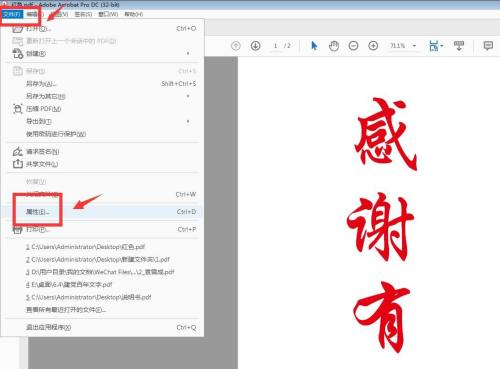Activate the selection arrow tool

[x=314, y=46]
